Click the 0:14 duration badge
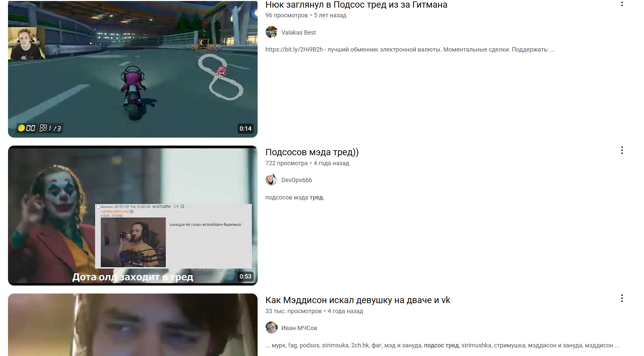644x356 pixels. click(x=245, y=129)
